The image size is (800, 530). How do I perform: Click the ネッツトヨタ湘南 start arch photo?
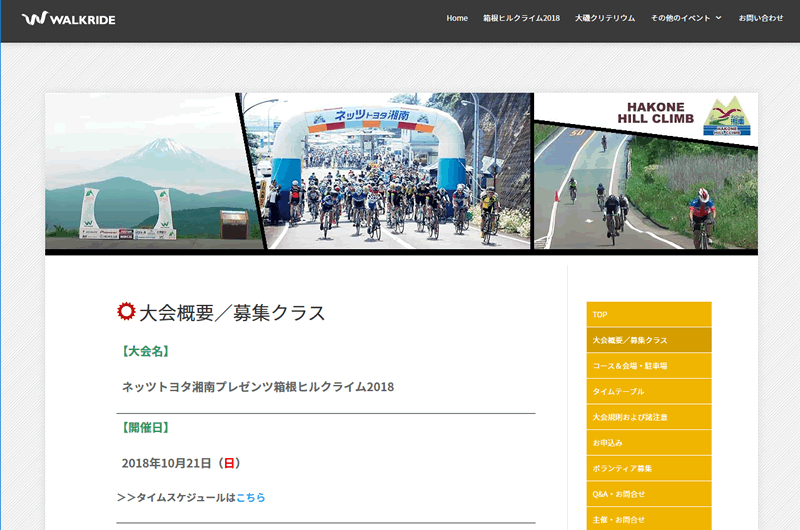(x=388, y=171)
